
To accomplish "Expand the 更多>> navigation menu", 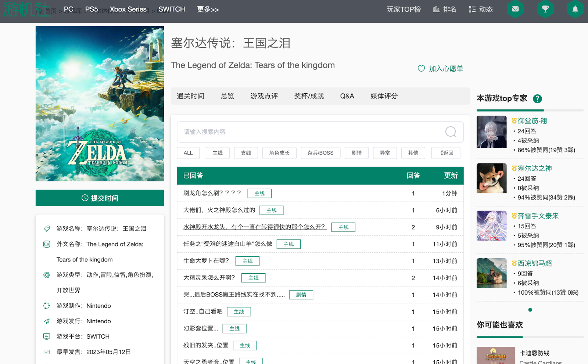I will tap(208, 9).
